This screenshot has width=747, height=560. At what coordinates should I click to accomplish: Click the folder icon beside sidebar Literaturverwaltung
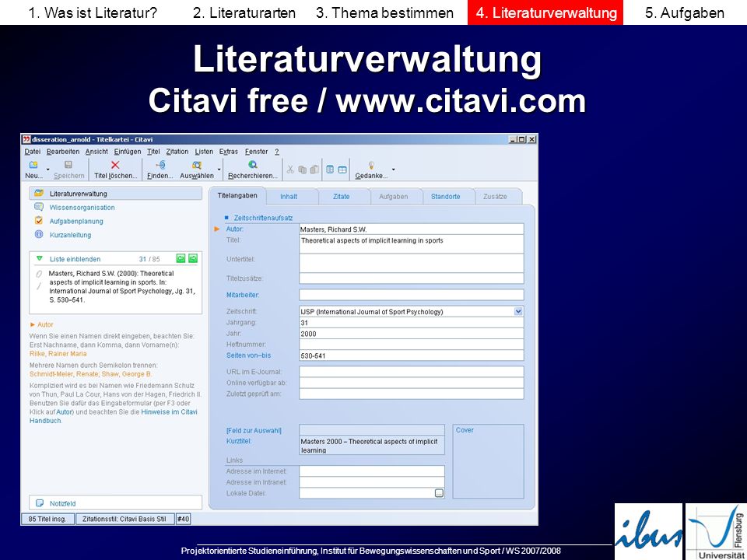pos(39,194)
